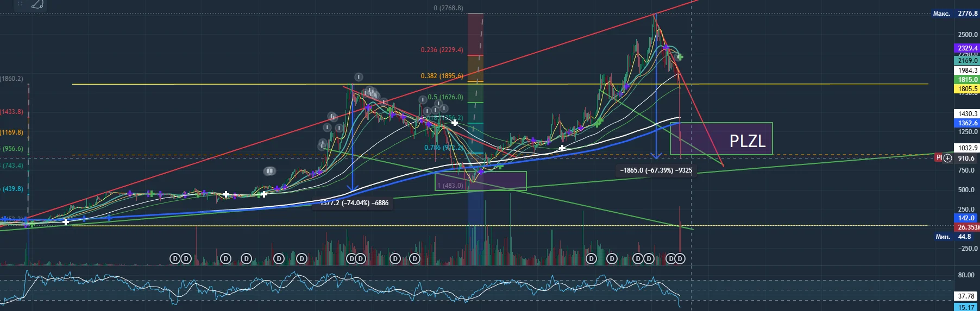Screen dimensions: 980x311
Task: Click the white 1032.9 price tag
Action: tap(967, 148)
